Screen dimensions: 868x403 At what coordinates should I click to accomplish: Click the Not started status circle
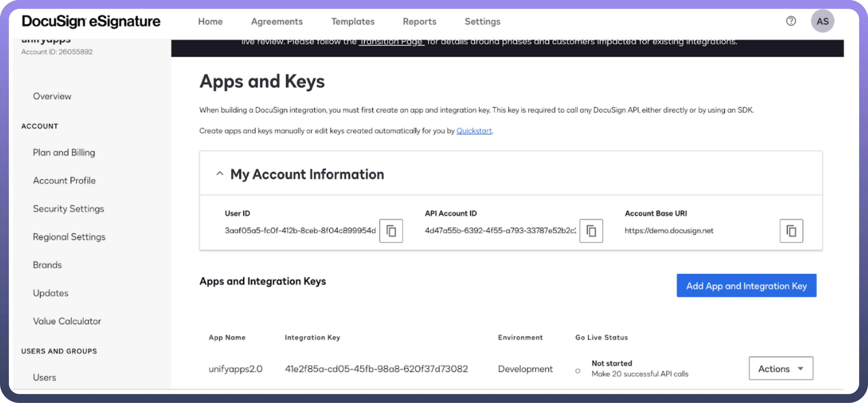pyautogui.click(x=577, y=371)
